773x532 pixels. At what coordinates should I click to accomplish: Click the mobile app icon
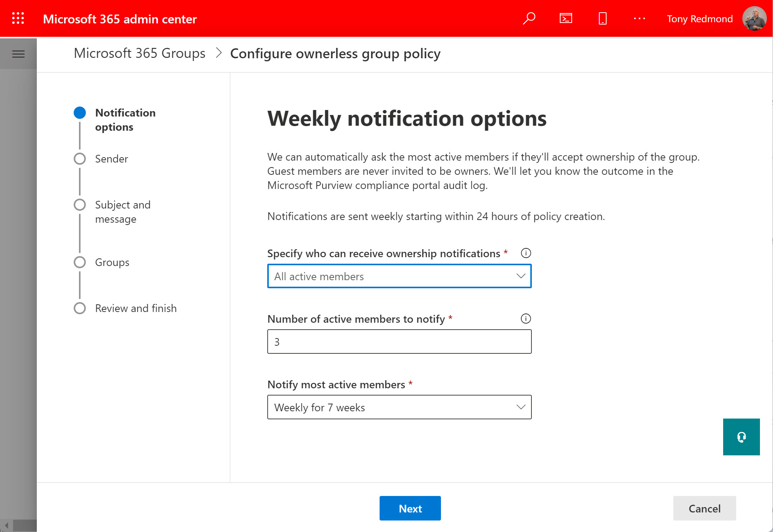click(602, 18)
